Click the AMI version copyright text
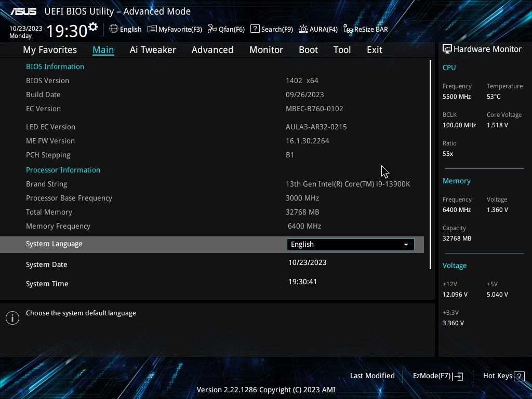 [266, 390]
